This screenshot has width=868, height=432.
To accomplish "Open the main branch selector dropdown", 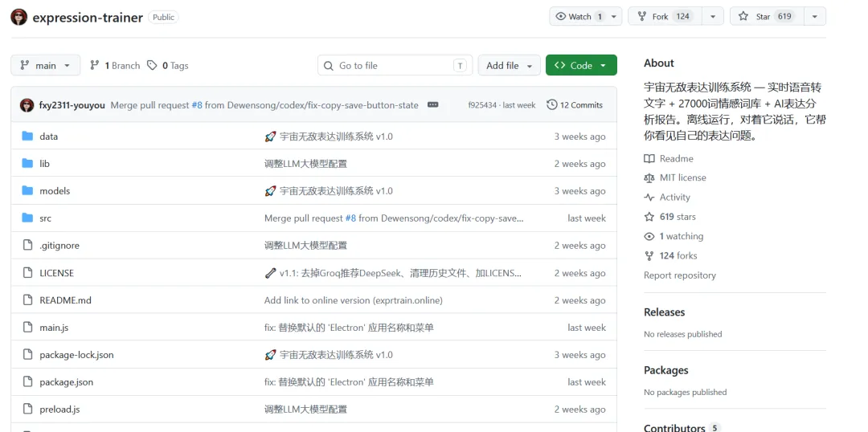I will (45, 65).
